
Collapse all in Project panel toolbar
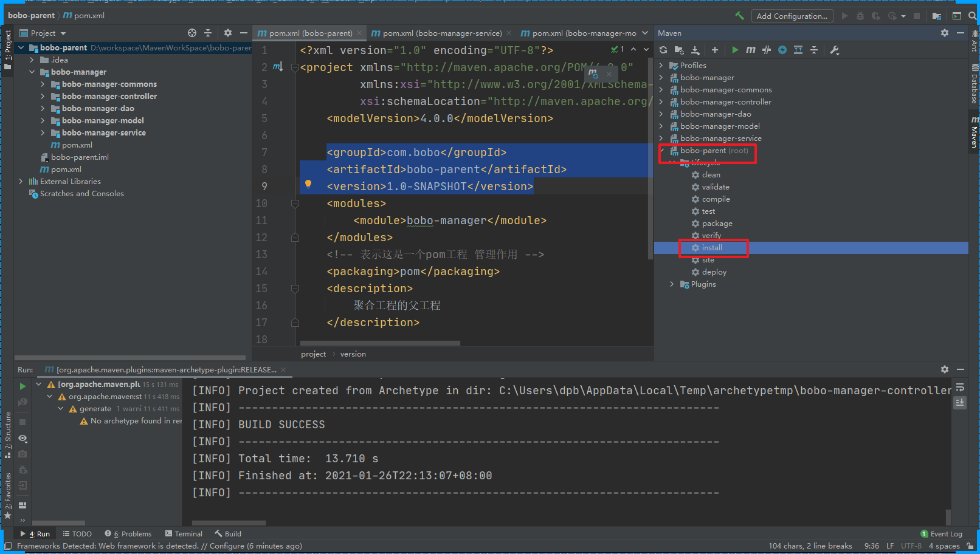(208, 33)
